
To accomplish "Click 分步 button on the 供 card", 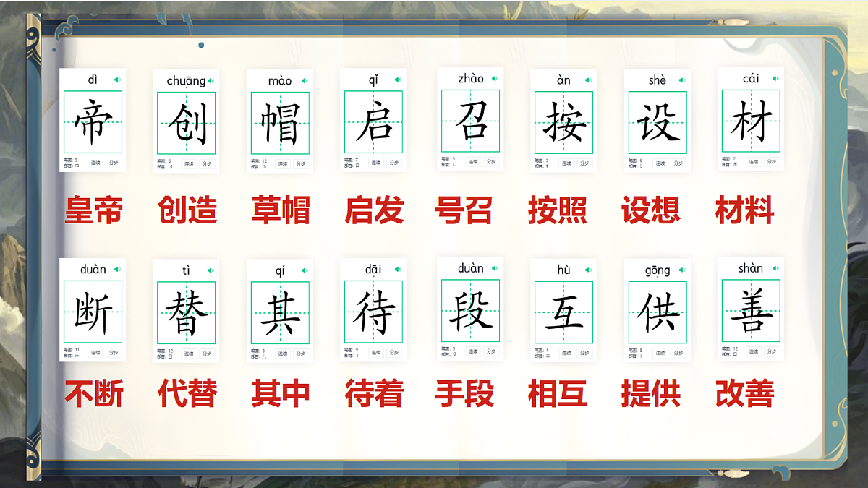I will click(678, 353).
